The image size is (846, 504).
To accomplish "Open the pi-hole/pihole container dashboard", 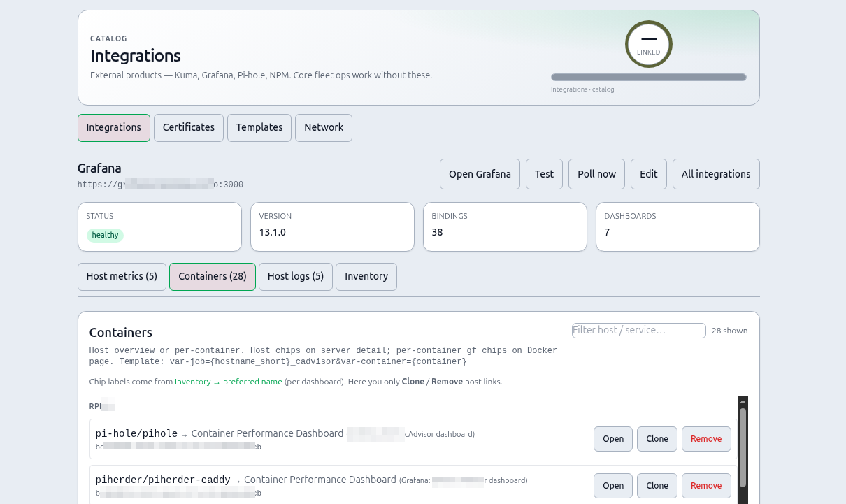I will [x=613, y=439].
